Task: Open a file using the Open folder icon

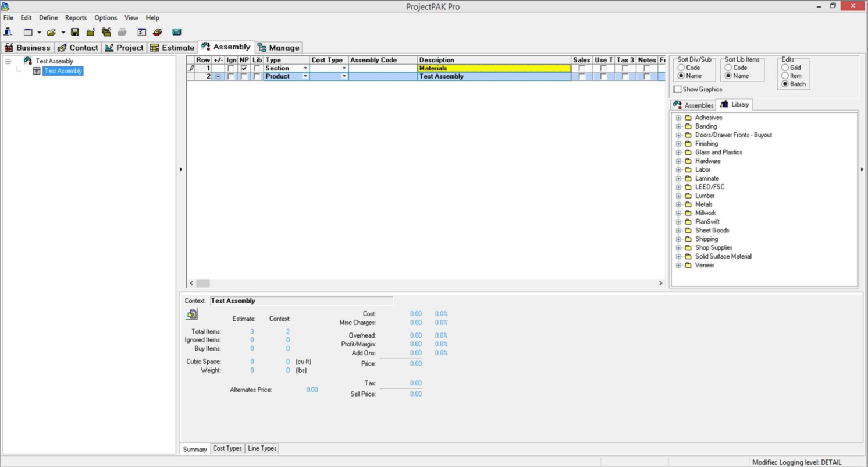Action: point(52,32)
